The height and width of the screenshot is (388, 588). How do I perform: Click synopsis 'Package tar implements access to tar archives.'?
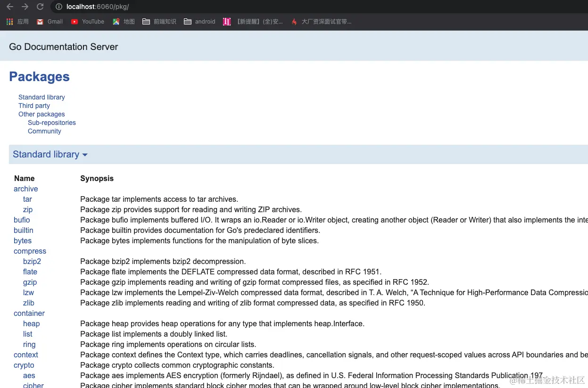159,199
